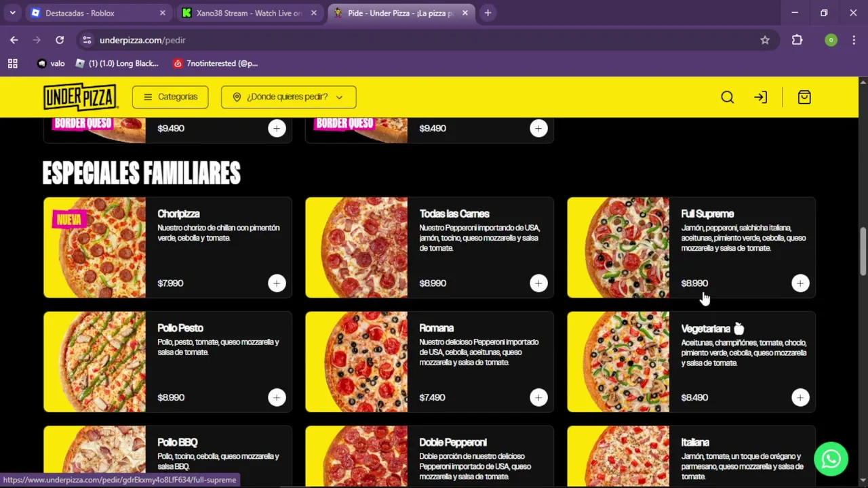Image resolution: width=868 pixels, height=488 pixels.
Task: Open browser extensions puzzle icon
Action: pos(797,40)
